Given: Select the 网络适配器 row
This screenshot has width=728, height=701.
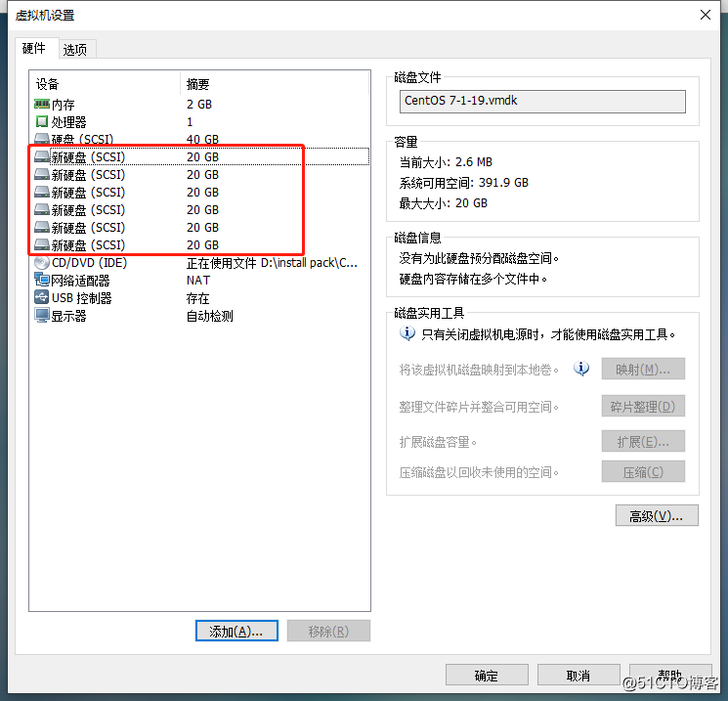Looking at the screenshot, I should pyautogui.click(x=200, y=281).
